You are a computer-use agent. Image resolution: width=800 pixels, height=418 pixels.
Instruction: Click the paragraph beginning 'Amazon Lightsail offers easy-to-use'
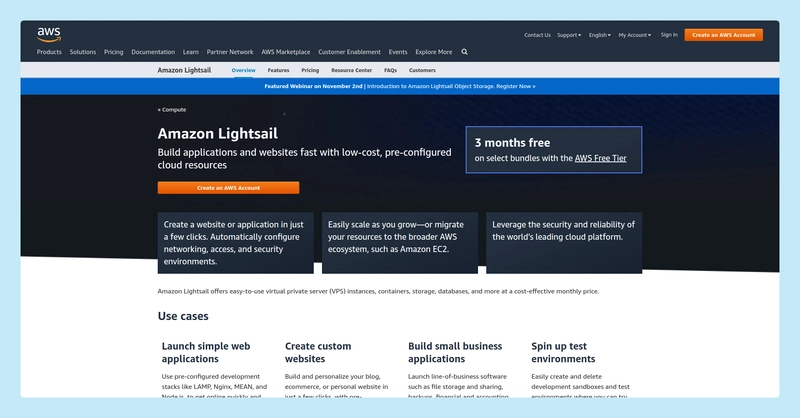(x=378, y=291)
